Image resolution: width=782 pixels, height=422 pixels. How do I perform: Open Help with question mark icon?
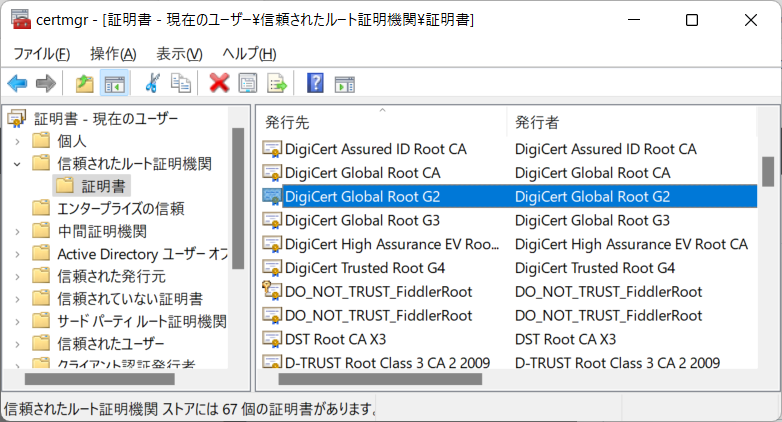point(315,83)
